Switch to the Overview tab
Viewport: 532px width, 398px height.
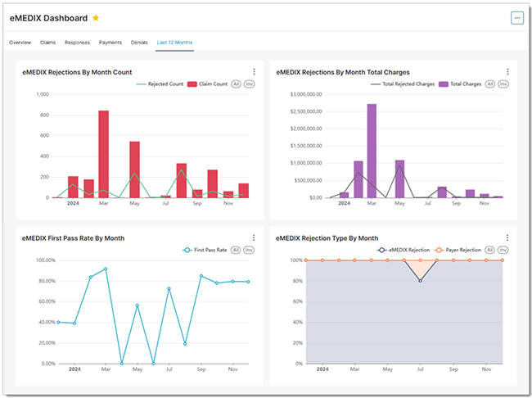(20, 43)
